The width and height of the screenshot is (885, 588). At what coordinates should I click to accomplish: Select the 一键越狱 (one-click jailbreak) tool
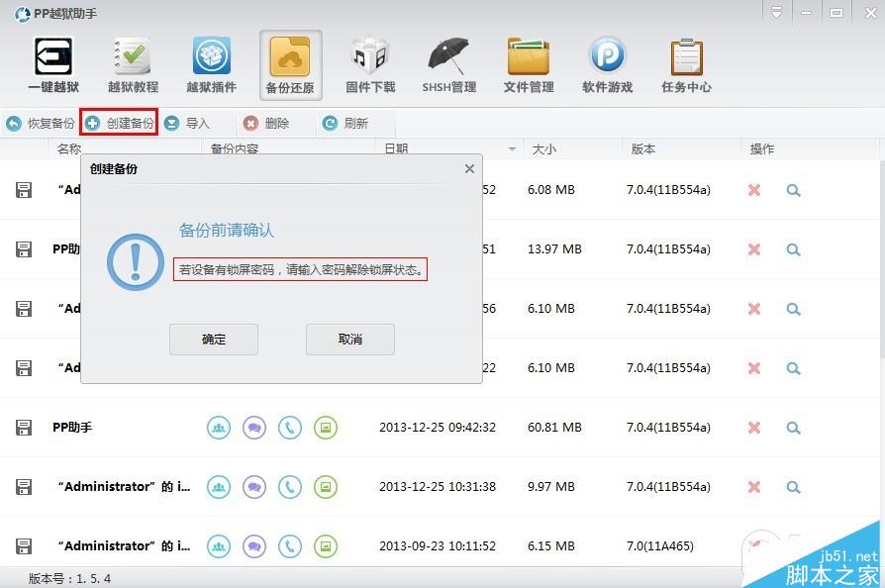52,62
